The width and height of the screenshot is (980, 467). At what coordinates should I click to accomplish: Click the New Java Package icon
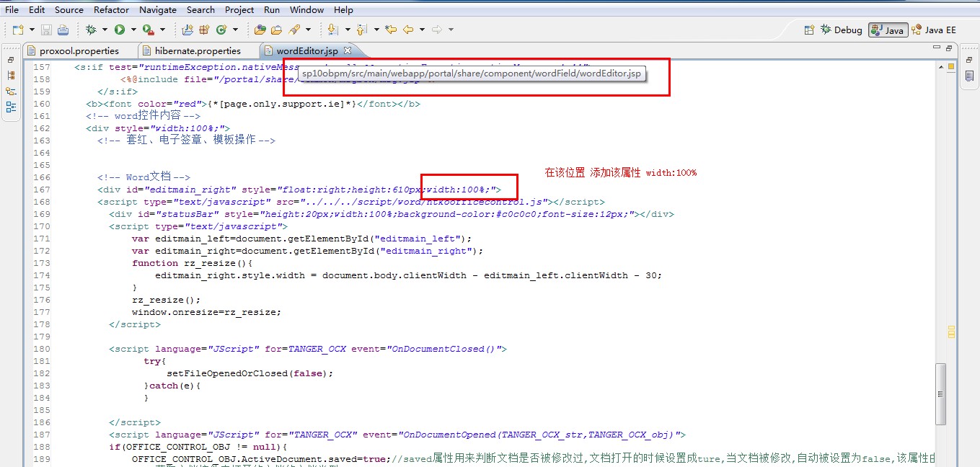point(204,30)
